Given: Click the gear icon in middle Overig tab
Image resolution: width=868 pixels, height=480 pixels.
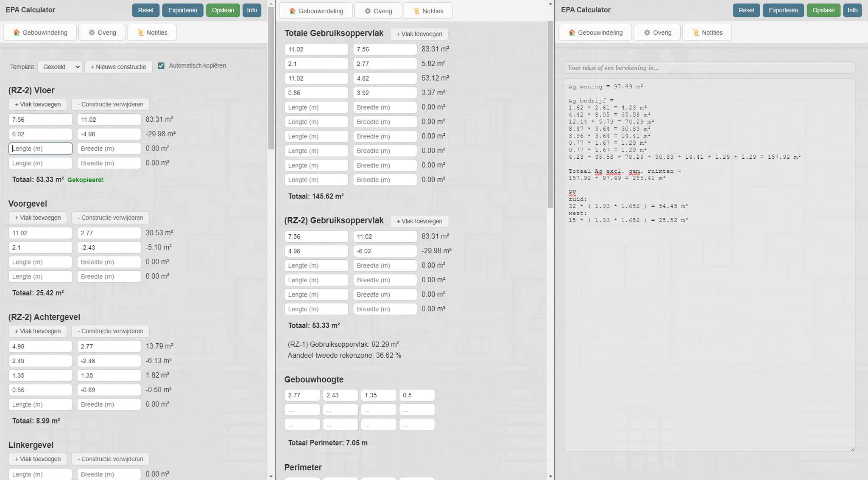Looking at the screenshot, I should tap(368, 11).
